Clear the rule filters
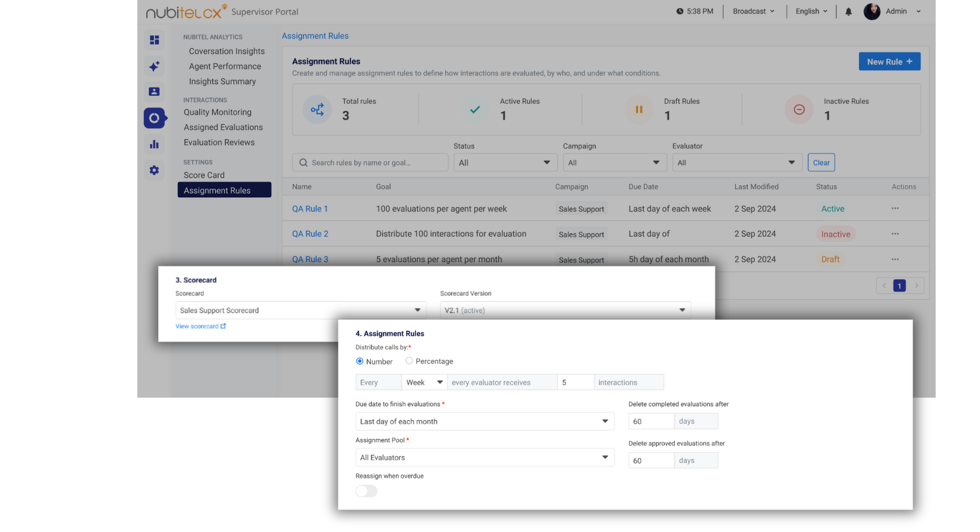Screen dimensions: 980x532 pyautogui.click(x=821, y=163)
